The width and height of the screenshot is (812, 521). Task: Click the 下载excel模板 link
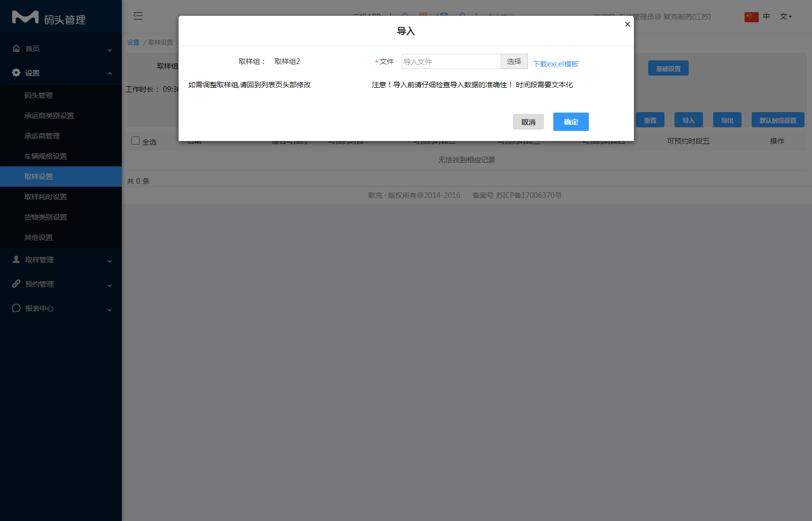[x=555, y=64]
